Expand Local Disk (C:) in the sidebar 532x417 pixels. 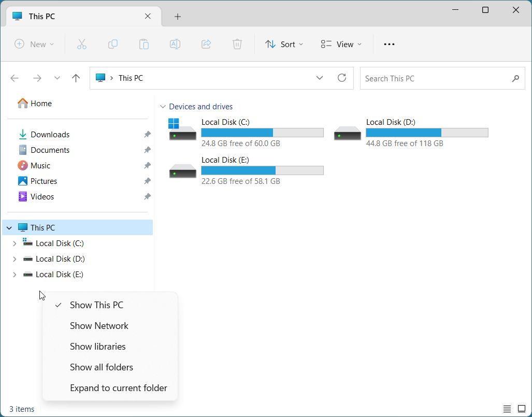coord(15,243)
